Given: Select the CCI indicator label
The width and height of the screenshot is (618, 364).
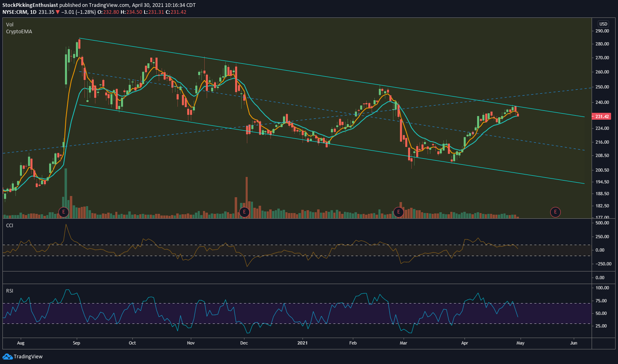Looking at the screenshot, I should [x=9, y=225].
